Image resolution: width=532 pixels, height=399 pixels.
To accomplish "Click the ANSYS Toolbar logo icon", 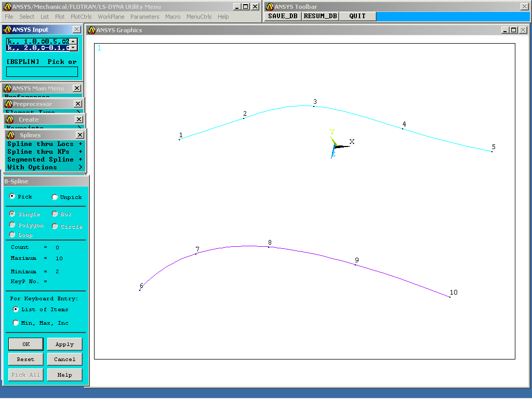I will (x=270, y=6).
